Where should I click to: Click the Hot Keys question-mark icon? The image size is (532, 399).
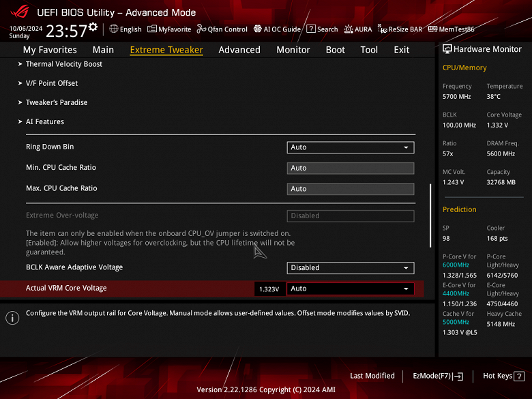tap(519, 376)
